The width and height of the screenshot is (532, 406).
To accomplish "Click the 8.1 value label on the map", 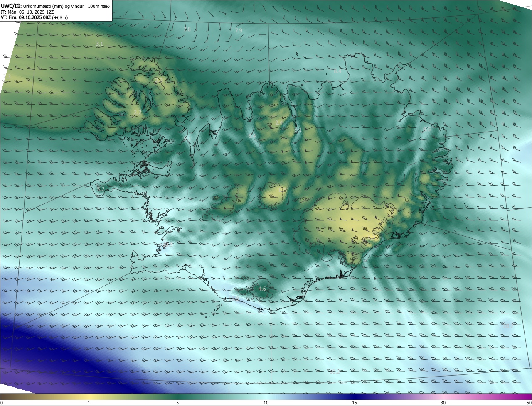I will point(298,130).
